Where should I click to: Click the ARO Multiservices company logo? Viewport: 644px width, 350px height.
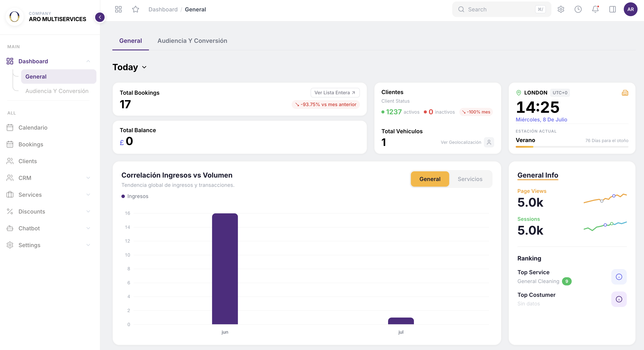[14, 17]
